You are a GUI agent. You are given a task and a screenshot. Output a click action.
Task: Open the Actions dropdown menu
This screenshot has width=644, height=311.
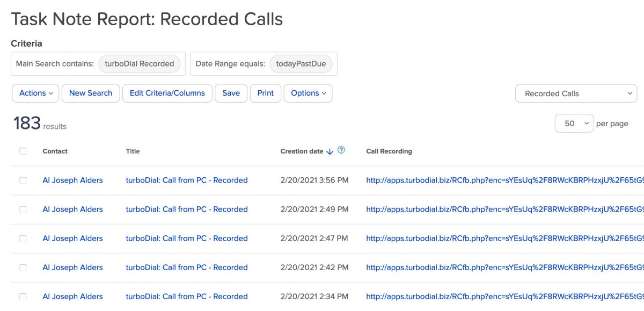point(36,93)
